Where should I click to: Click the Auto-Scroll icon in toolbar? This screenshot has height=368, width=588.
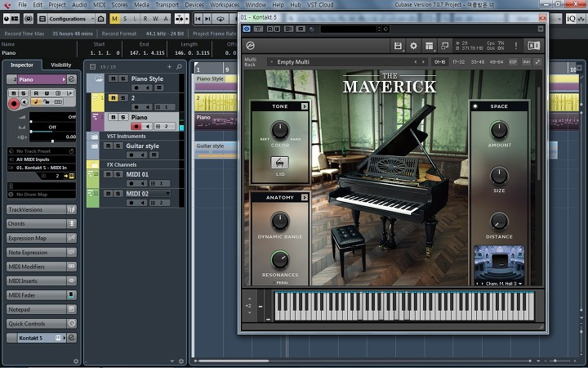(181, 18)
